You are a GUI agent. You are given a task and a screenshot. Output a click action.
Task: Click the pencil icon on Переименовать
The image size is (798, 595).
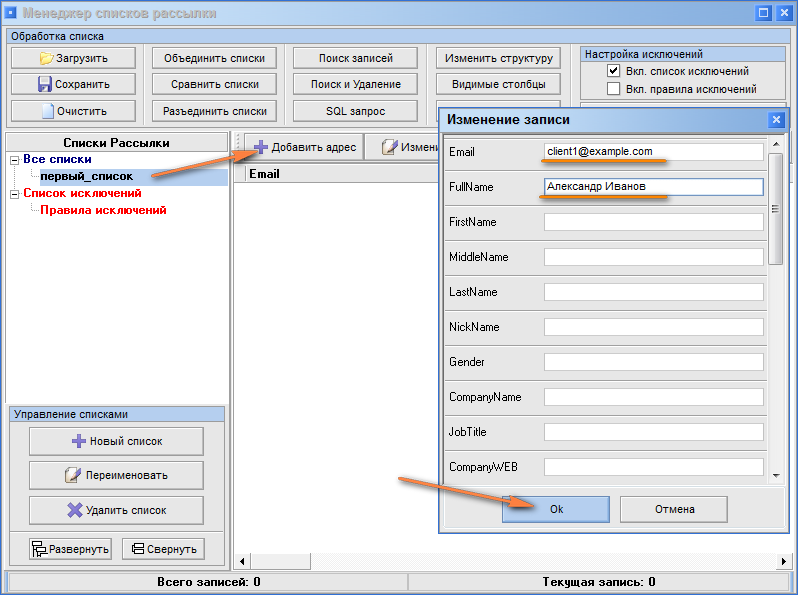(x=72, y=475)
